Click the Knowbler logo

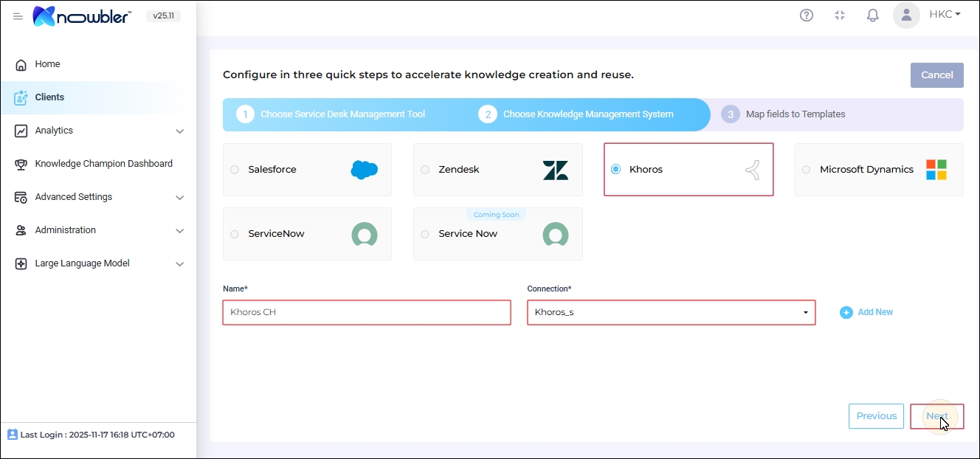click(82, 16)
